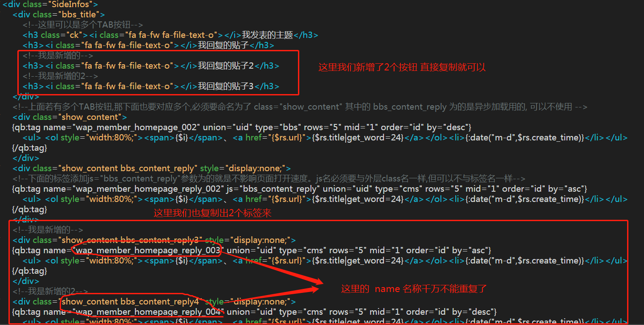Image resolution: width=644 pixels, height=325 pixels.
Task: Click the red note 这里我们也复制出2个标签来
Action: pyautogui.click(x=212, y=214)
